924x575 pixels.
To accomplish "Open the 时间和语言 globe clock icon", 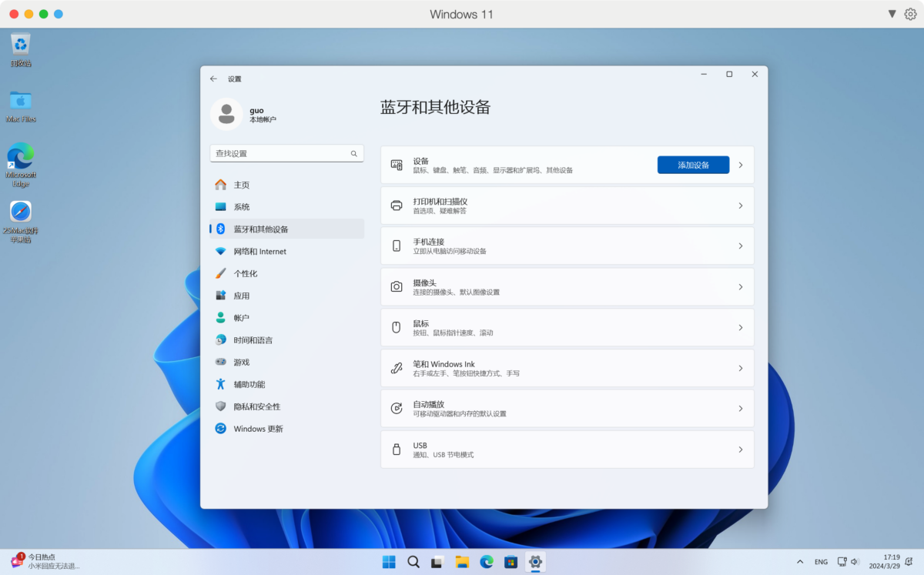I will [x=221, y=340].
